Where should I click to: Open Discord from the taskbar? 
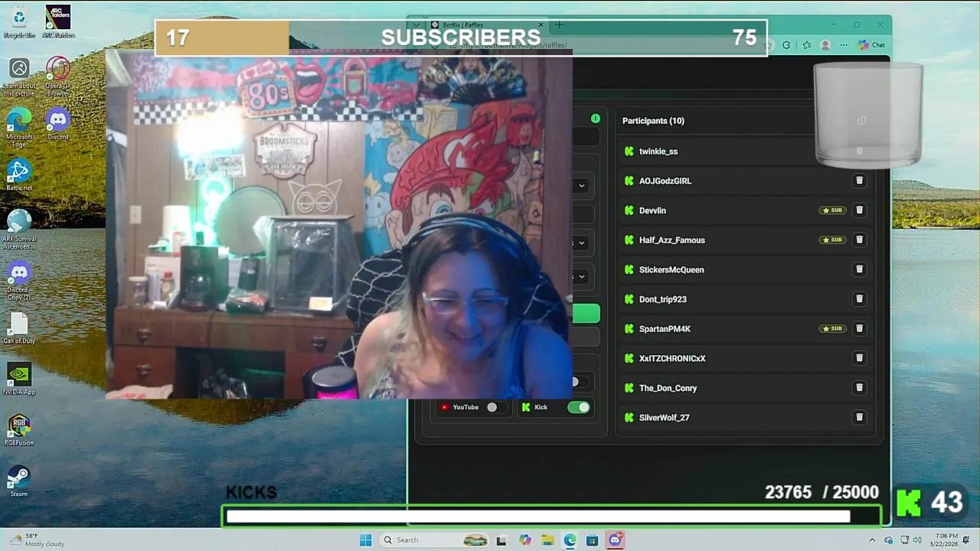coord(616,540)
